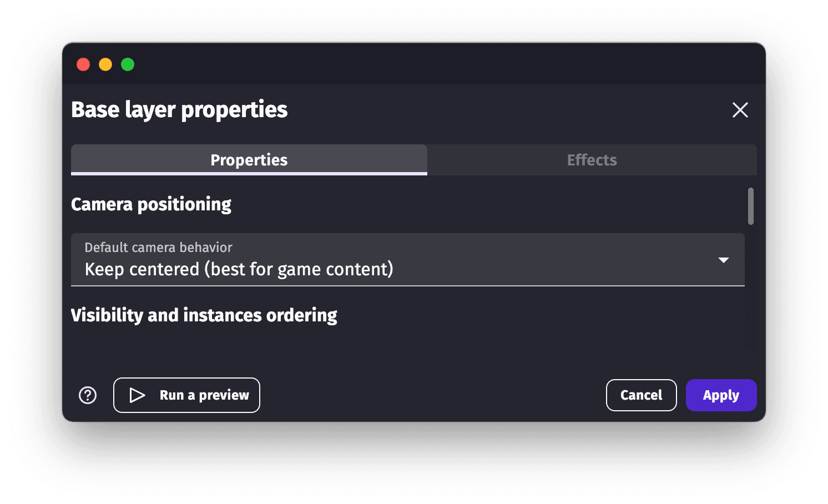Click the vertical scrollbar thumb
The width and height of the screenshot is (828, 504).
(x=750, y=206)
